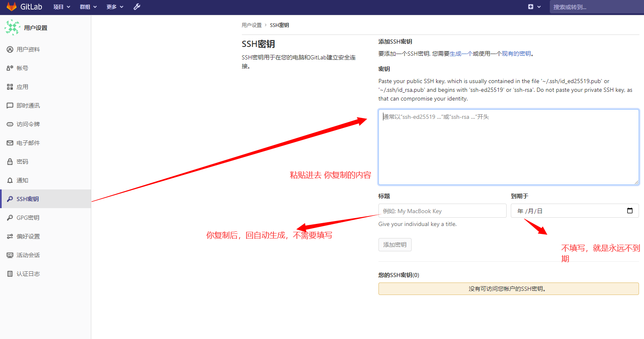644x339 pixels.
Task: Click the 电子邮件 envelope icon
Action: pos(10,143)
